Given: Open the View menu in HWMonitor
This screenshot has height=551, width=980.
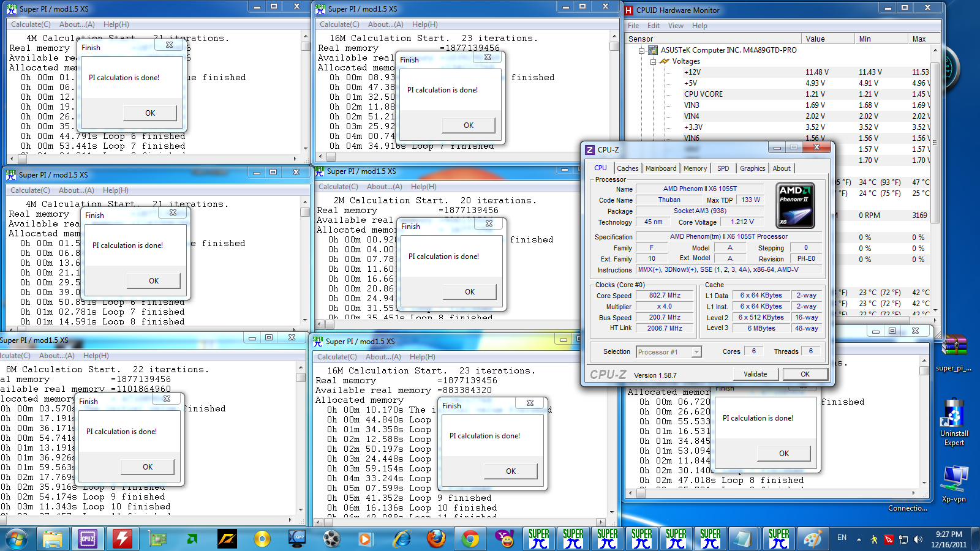Looking at the screenshot, I should click(676, 26).
